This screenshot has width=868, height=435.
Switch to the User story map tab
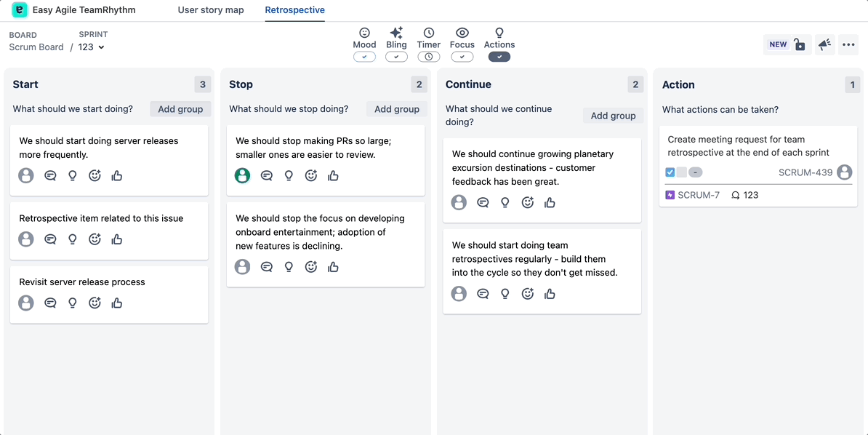[210, 10]
